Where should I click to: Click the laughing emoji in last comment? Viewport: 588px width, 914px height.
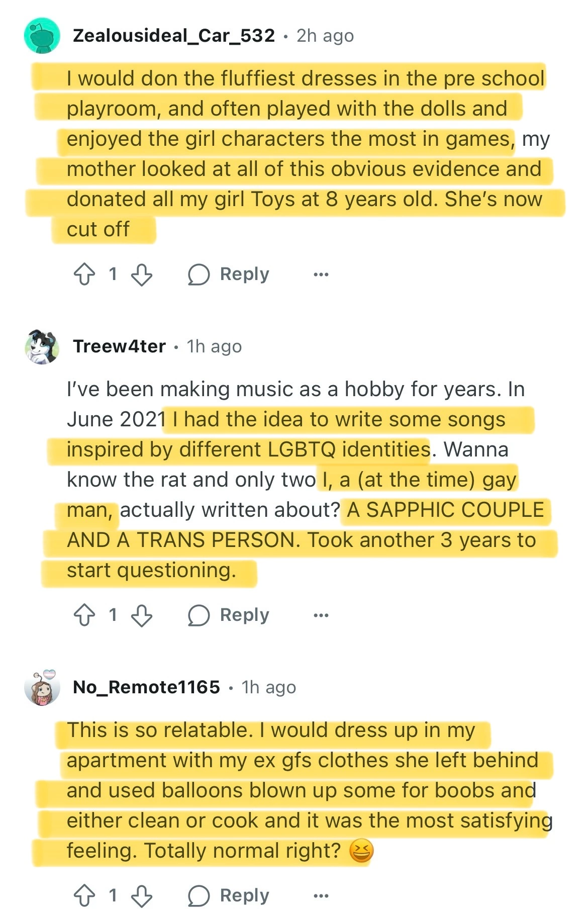click(361, 851)
